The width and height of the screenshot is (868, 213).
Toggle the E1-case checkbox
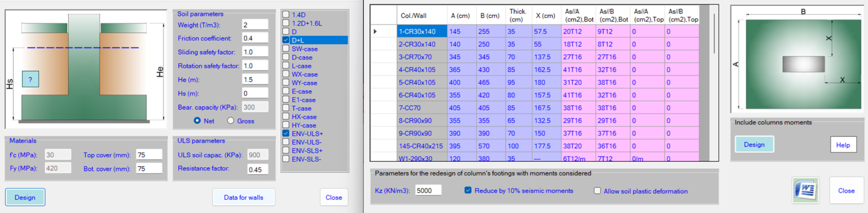coord(286,100)
